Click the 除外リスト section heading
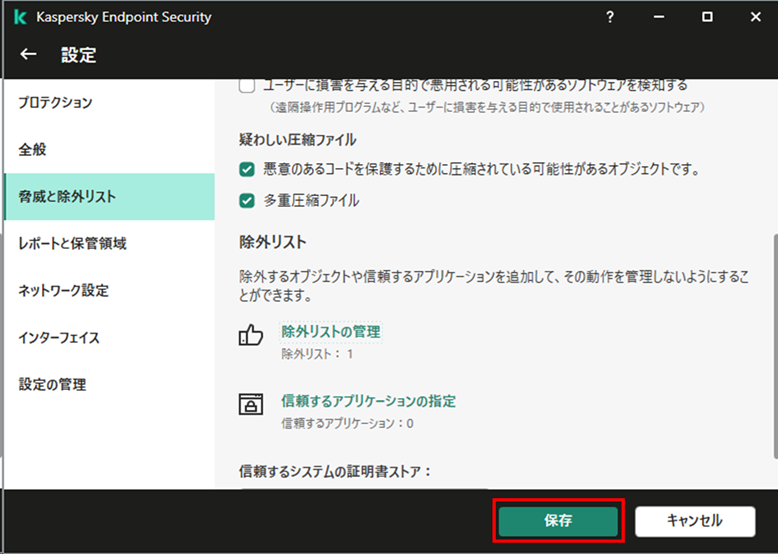This screenshot has height=554, width=778. point(273,242)
